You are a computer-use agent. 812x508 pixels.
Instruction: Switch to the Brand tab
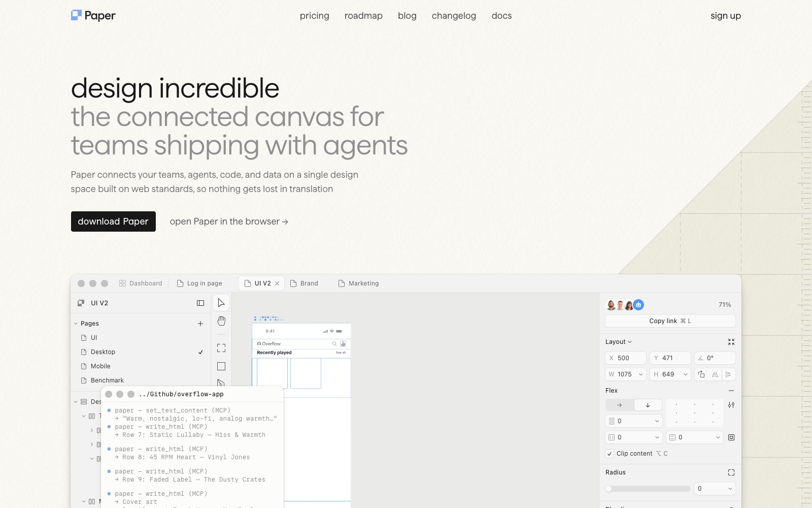(304, 283)
